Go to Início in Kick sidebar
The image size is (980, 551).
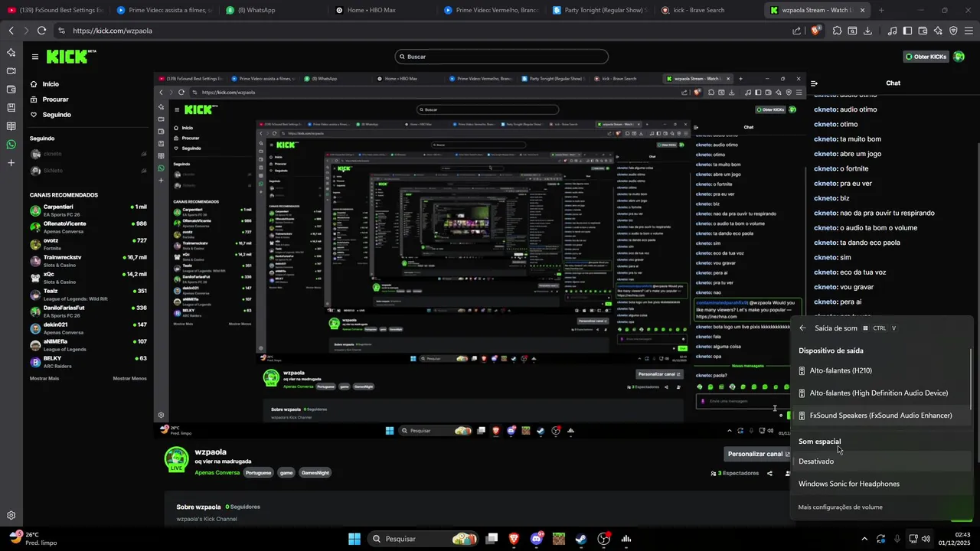[x=51, y=84]
